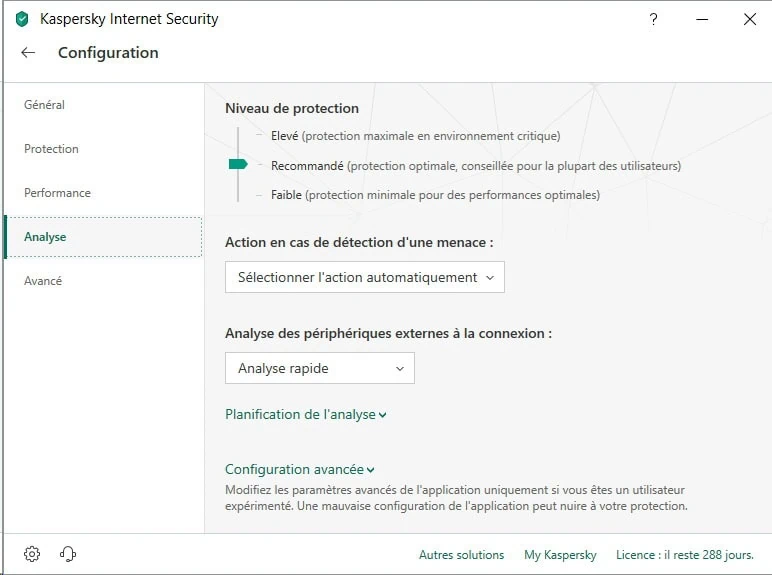Open the My Kaspersky link
The width and height of the screenshot is (772, 575).
click(x=560, y=555)
